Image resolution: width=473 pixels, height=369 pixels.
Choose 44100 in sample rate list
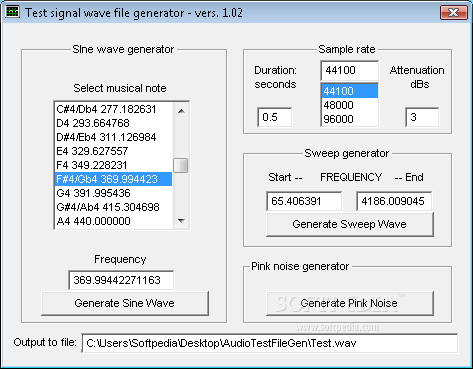click(350, 91)
